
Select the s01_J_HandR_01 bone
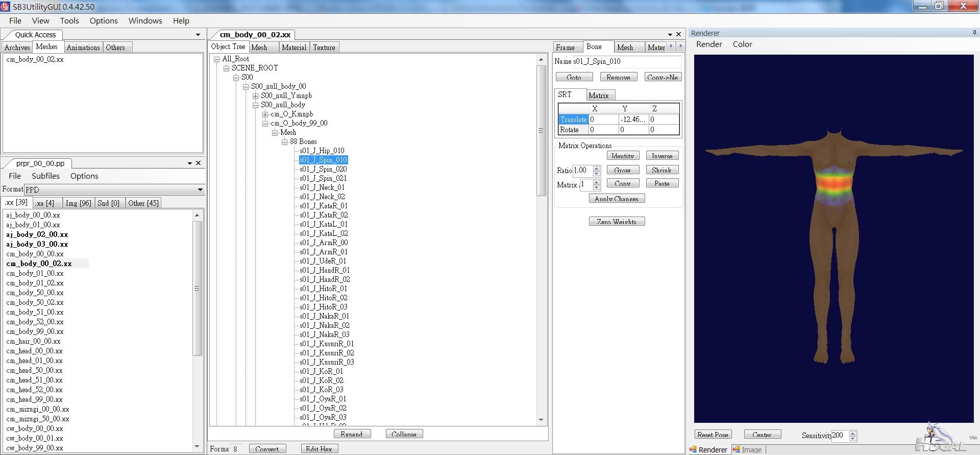(x=325, y=270)
